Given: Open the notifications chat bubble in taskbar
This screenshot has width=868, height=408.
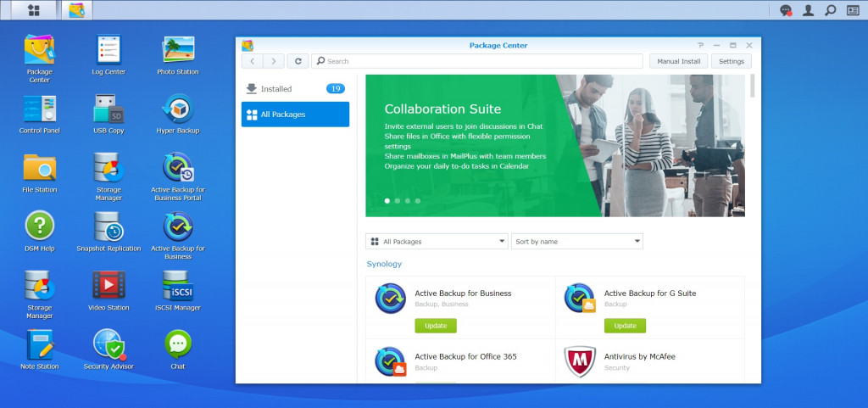Looking at the screenshot, I should [786, 10].
